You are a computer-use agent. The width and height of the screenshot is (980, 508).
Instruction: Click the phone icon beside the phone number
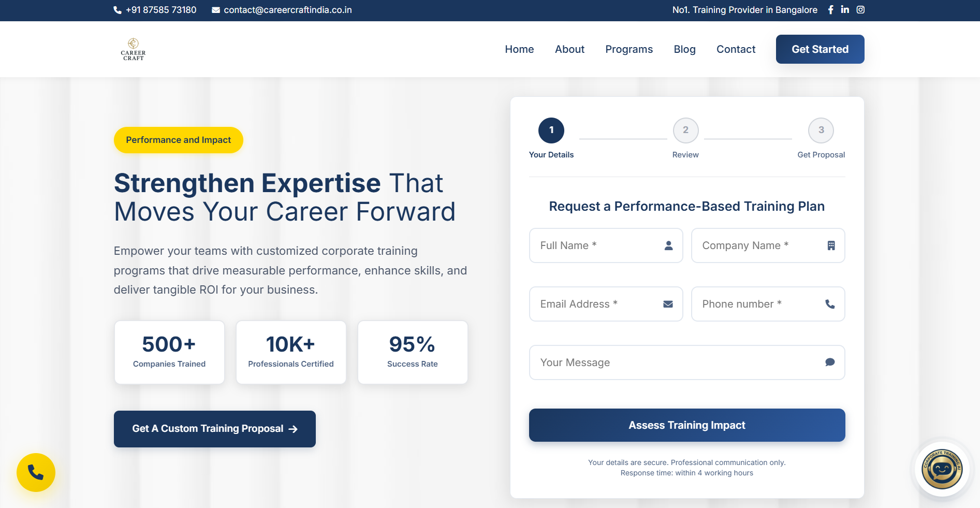(117, 10)
